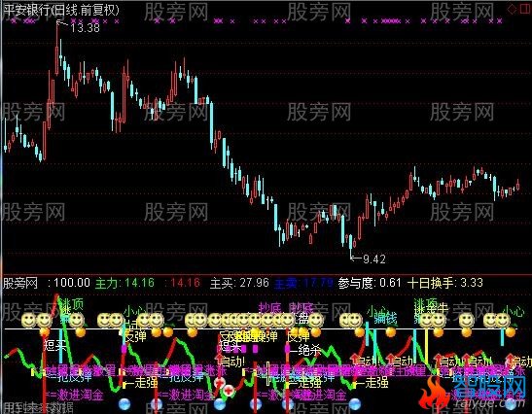Select the red 14.16 value

pos(185,283)
